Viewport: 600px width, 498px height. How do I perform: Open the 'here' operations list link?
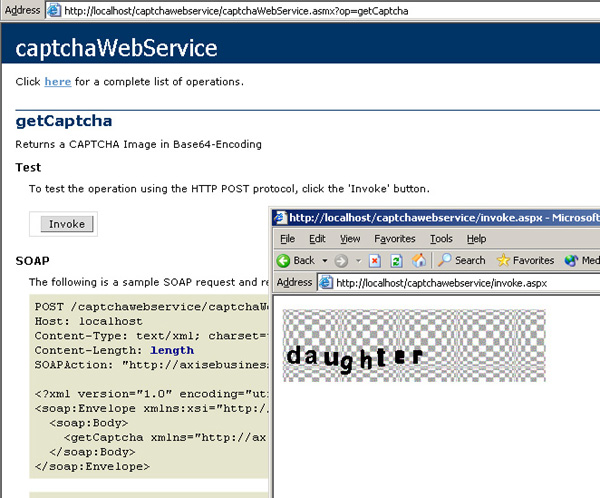click(58, 82)
